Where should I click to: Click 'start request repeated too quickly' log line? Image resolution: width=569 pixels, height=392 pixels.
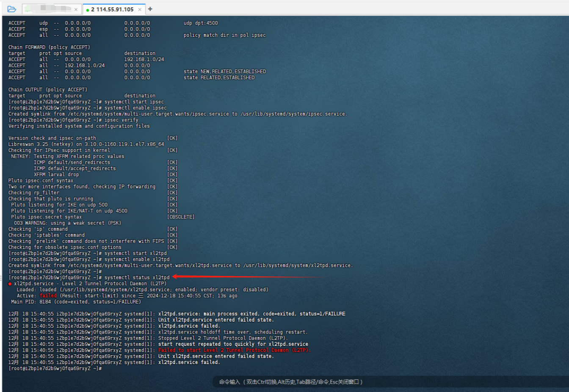click(x=233, y=344)
